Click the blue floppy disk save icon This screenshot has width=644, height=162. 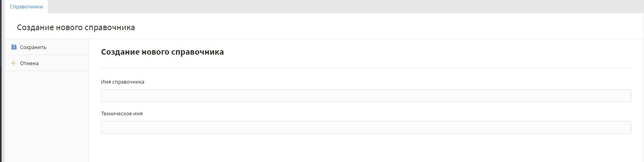pyautogui.click(x=14, y=47)
